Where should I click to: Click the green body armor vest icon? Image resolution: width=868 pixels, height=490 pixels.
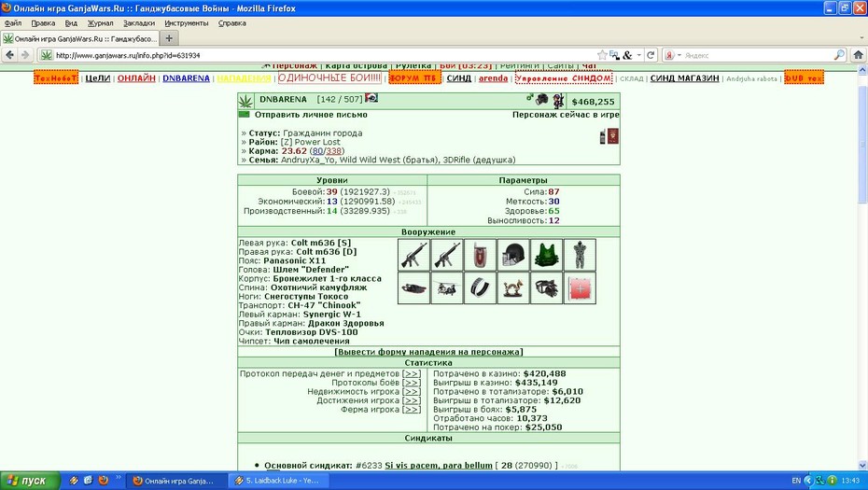[x=546, y=255]
